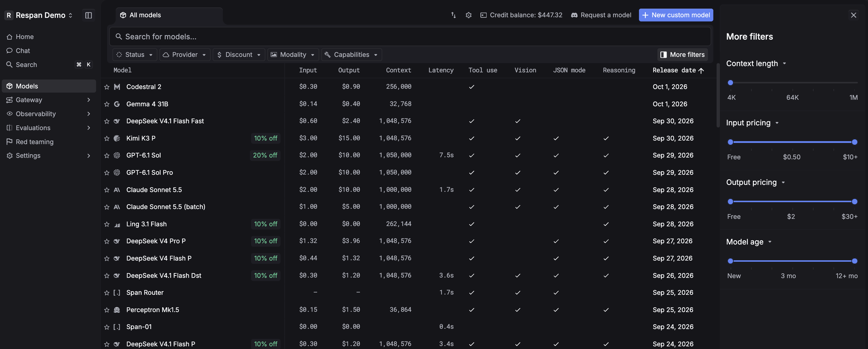868x349 pixels.
Task: Click the New custom model button
Action: tap(676, 15)
